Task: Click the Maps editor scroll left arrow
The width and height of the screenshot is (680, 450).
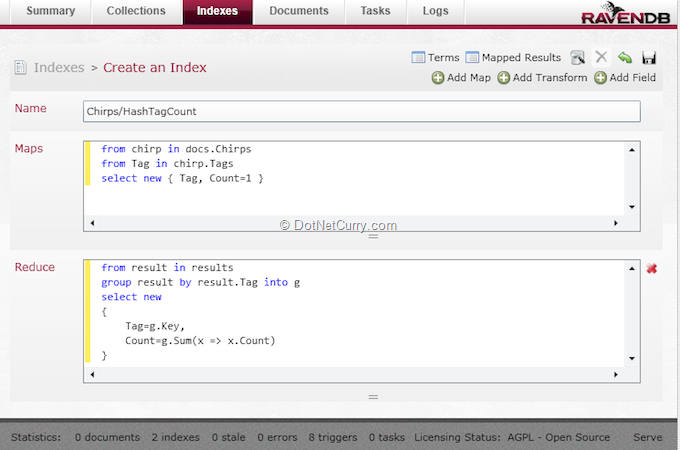Action: coord(92,223)
